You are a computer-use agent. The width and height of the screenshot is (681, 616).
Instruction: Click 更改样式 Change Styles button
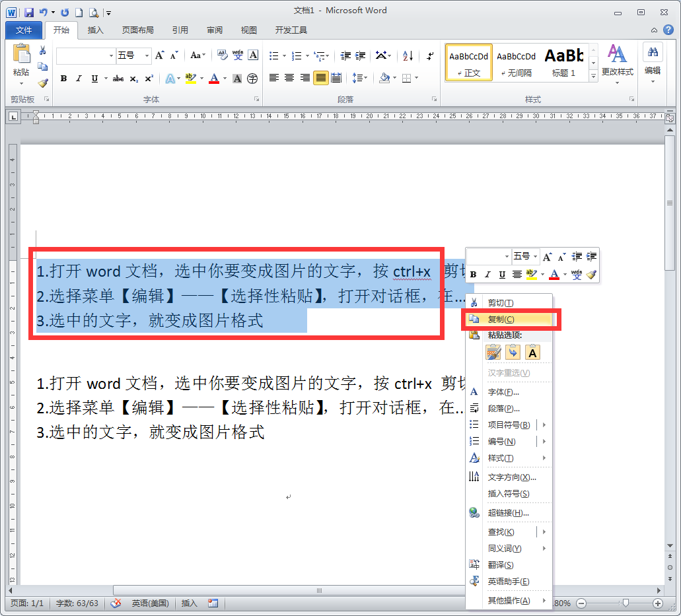pos(617,63)
